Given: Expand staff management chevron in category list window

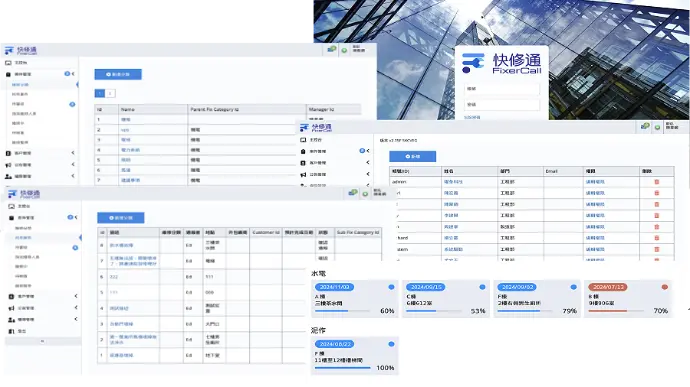Looking at the screenshot, I should [x=73, y=176].
